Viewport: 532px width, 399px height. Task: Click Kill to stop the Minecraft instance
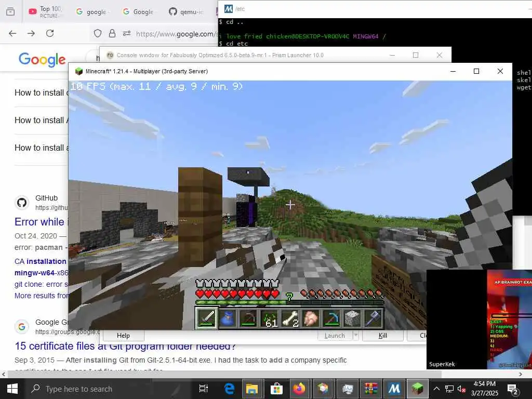click(x=383, y=335)
